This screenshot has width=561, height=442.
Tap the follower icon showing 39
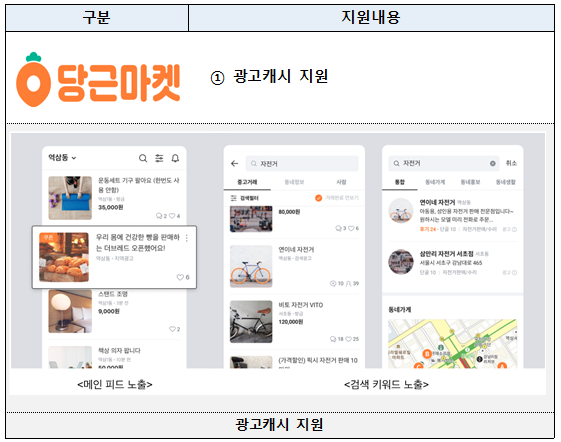348,283
